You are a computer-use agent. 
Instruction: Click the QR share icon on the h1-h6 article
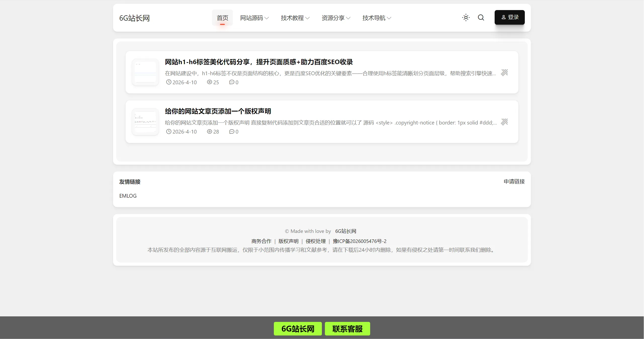(505, 73)
